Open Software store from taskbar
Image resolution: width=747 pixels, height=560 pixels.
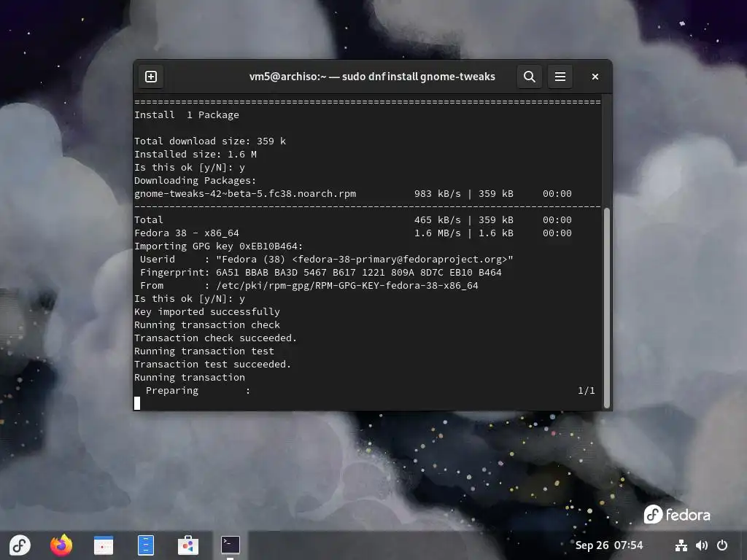(187, 545)
